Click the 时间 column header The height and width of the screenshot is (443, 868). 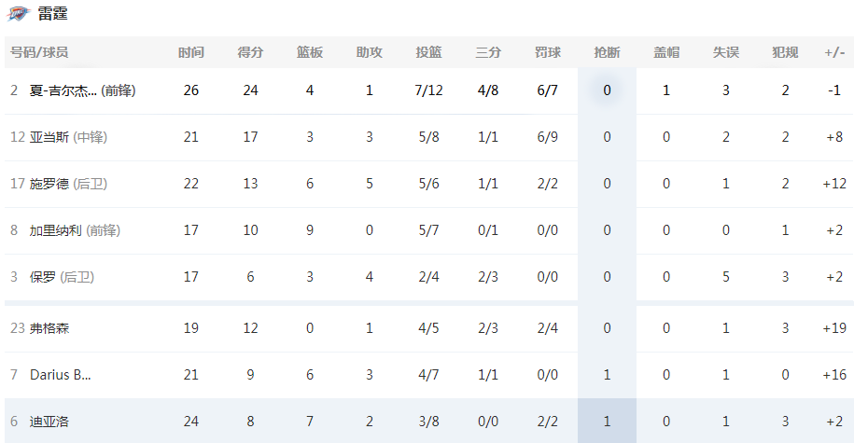(x=191, y=52)
